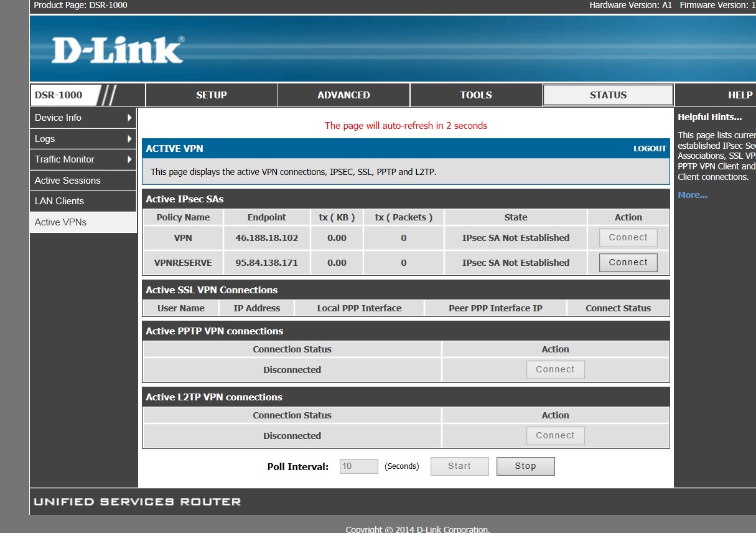Click Connect for the VPN policy
This screenshot has height=533, width=756.
click(x=628, y=238)
